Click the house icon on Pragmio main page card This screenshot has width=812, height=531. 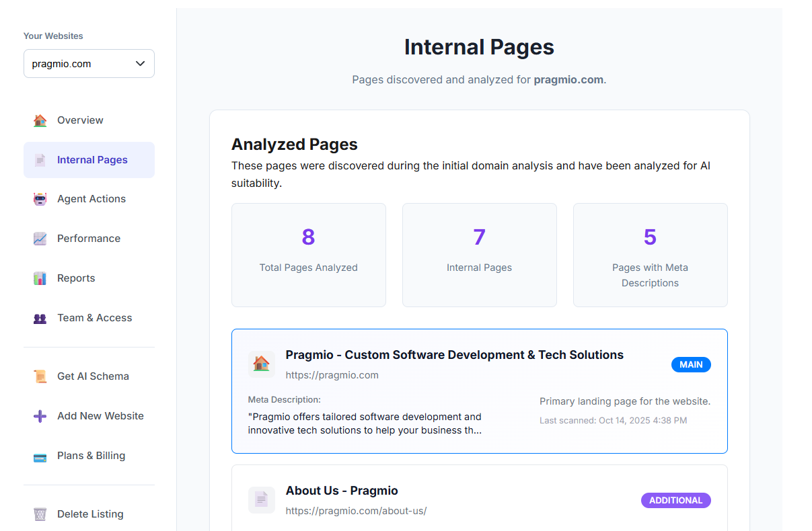pos(261,364)
